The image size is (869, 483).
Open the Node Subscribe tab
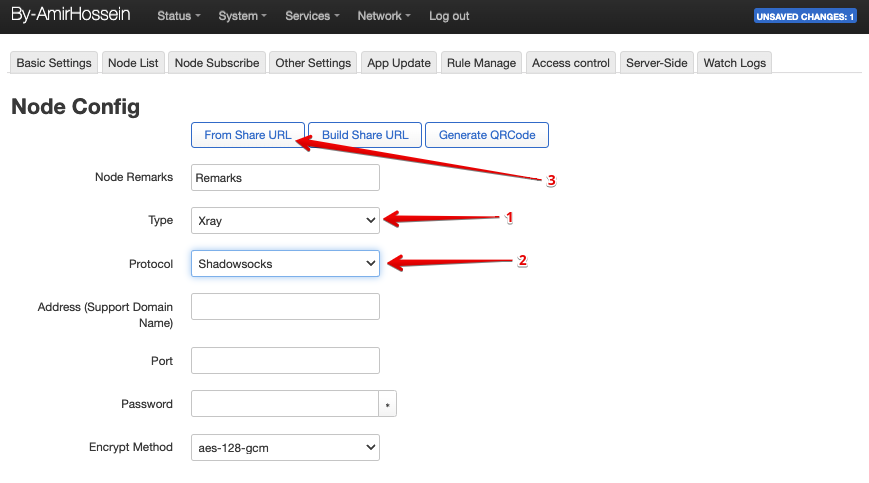click(217, 62)
